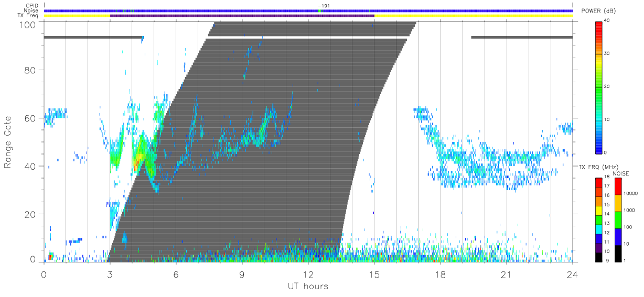Viewport: 644px width, 297px height.
Task: Select the 10 tick on POWER color bar
Action: 607,119
